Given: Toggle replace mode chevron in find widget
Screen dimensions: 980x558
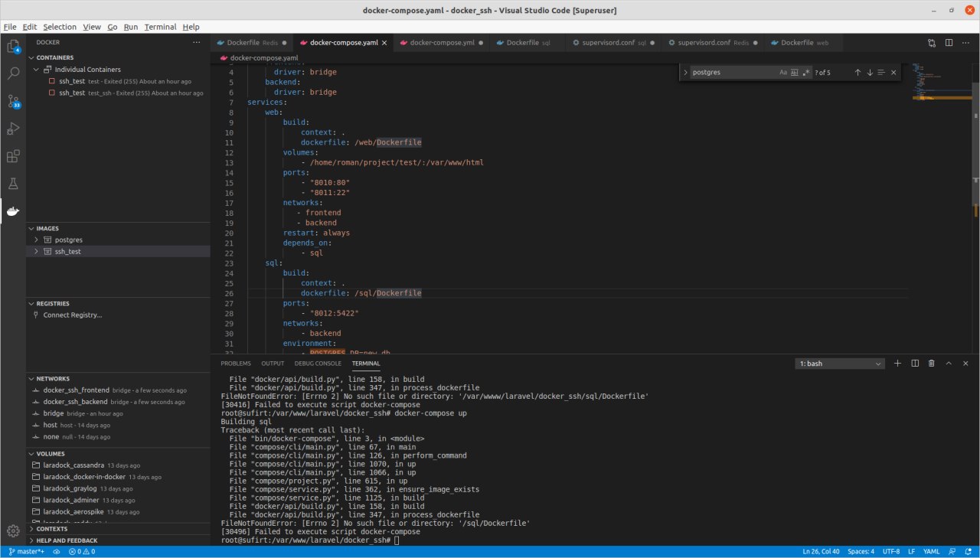Looking at the screenshot, I should pyautogui.click(x=684, y=73).
